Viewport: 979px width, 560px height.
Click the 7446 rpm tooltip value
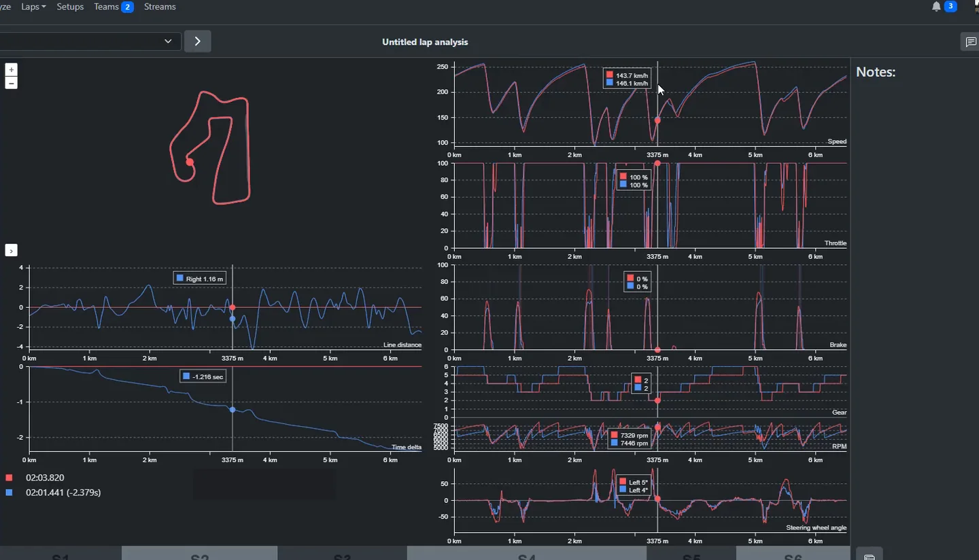[633, 443]
